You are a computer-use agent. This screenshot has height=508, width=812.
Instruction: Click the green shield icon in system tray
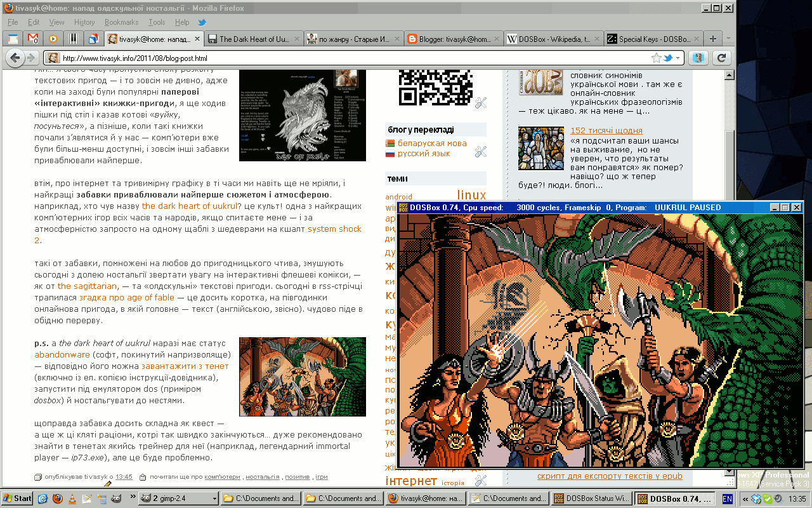point(768,498)
